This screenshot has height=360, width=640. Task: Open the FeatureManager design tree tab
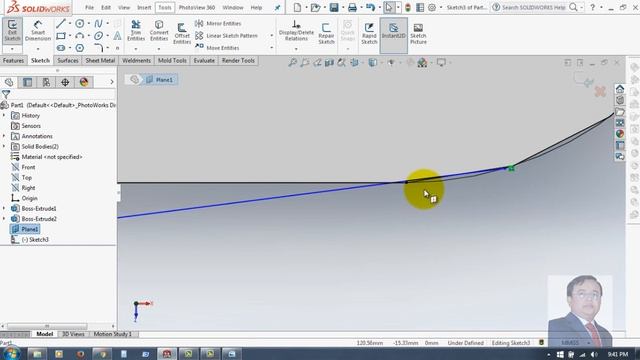(x=9, y=82)
